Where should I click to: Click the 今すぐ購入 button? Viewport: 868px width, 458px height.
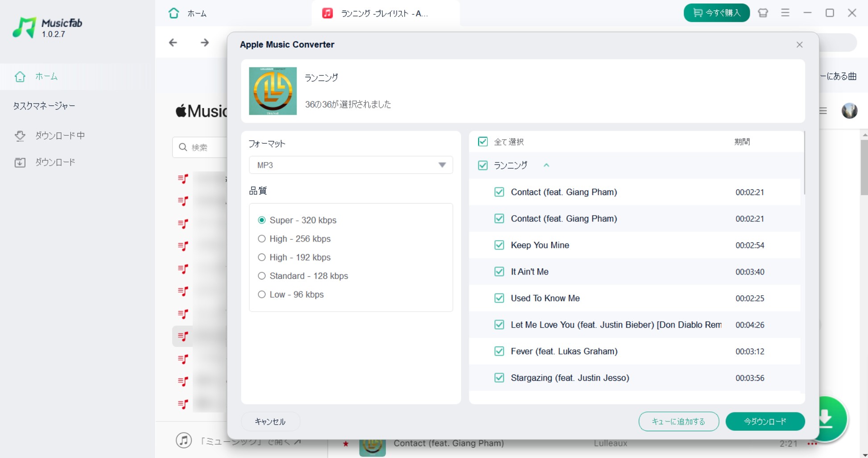point(716,13)
